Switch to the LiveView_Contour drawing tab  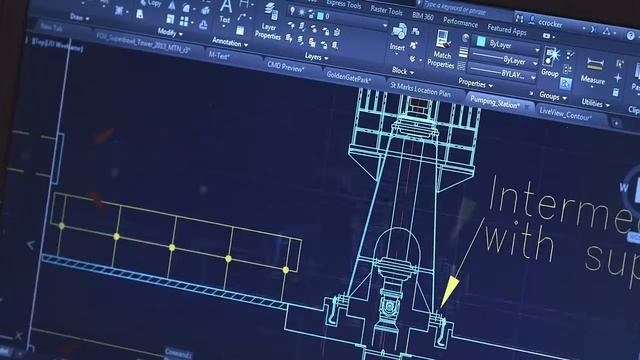point(566,113)
